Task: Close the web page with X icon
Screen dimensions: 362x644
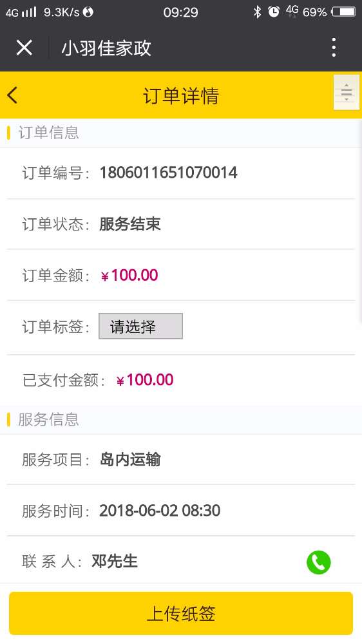Action: (x=24, y=48)
